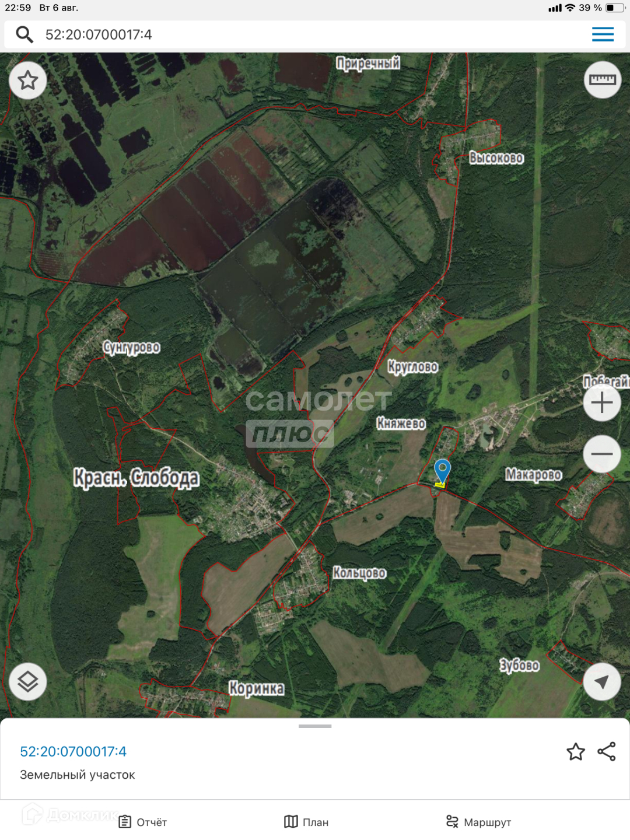Screen dimensions: 630x840
Task: Tap the search magnifier icon
Action: click(x=24, y=34)
